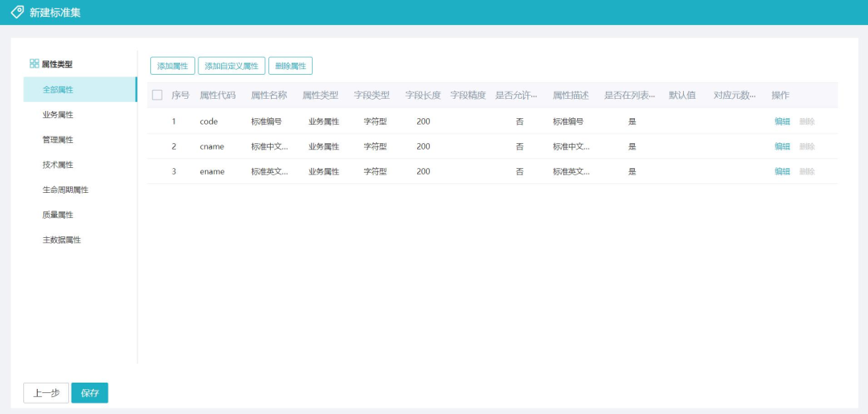Click the 添加自定义属性 button
This screenshot has width=868, height=414.
point(231,66)
